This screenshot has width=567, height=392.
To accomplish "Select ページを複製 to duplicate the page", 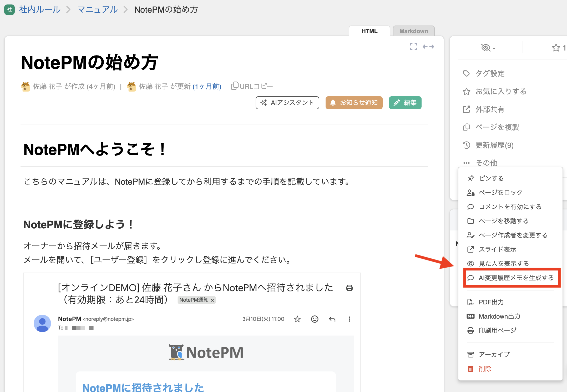I will tap(491, 127).
